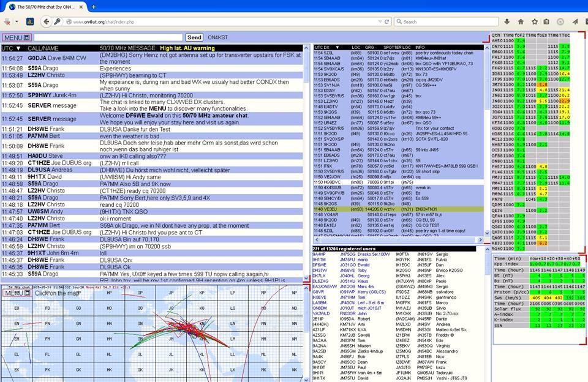Click into the chat message input field
Screen dimensions: 588x382
[x=108, y=37]
